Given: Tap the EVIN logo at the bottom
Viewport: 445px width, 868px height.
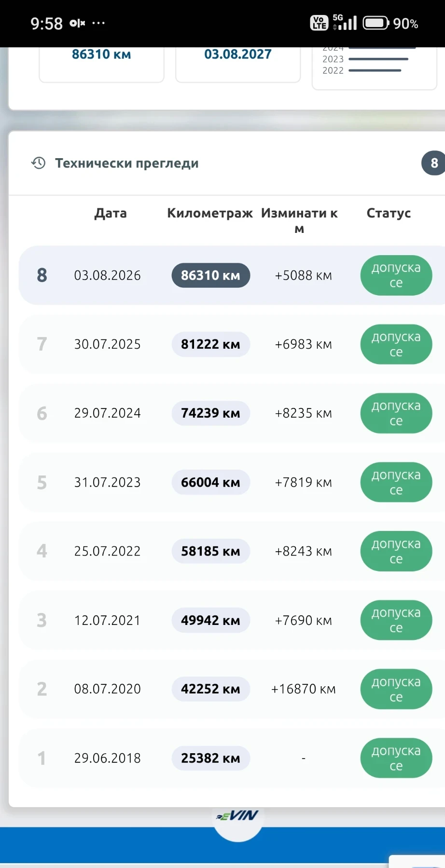Looking at the screenshot, I should click(x=237, y=815).
